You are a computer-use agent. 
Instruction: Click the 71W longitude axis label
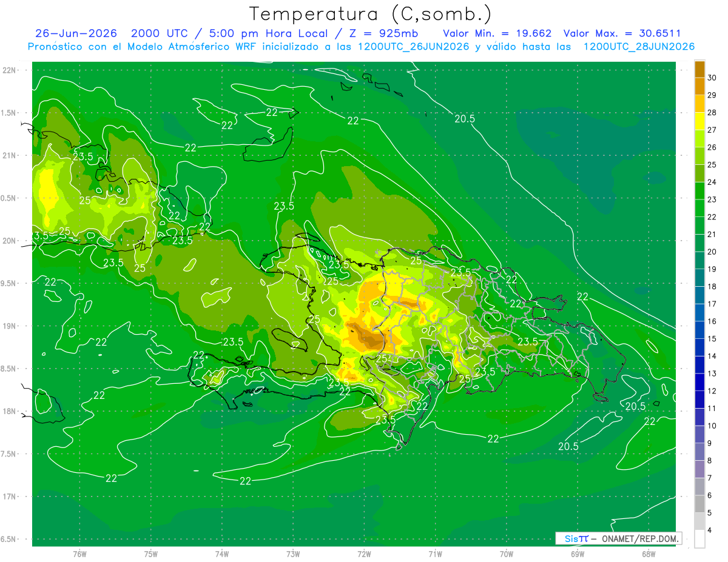pos(435,554)
